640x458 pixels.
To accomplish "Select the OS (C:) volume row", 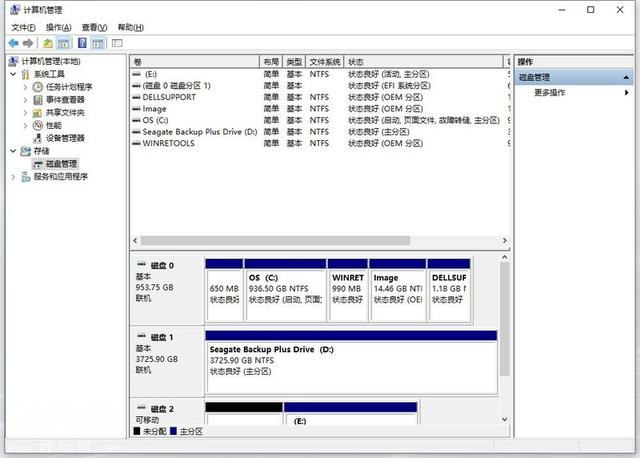I will [319, 120].
